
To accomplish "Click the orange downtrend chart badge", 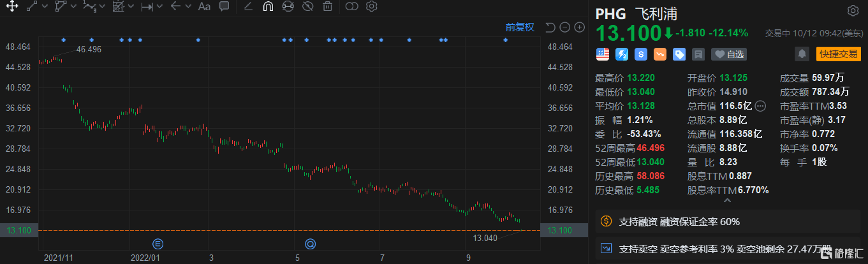I will (660, 54).
